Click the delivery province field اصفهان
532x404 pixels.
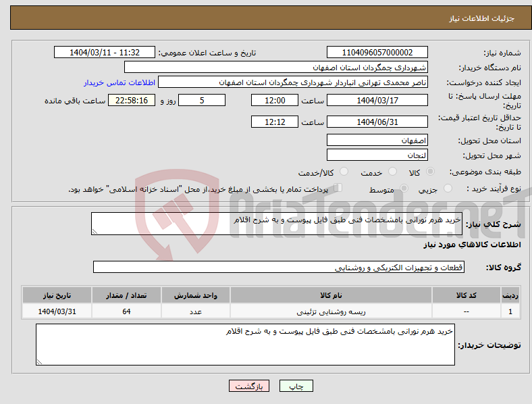377,140
